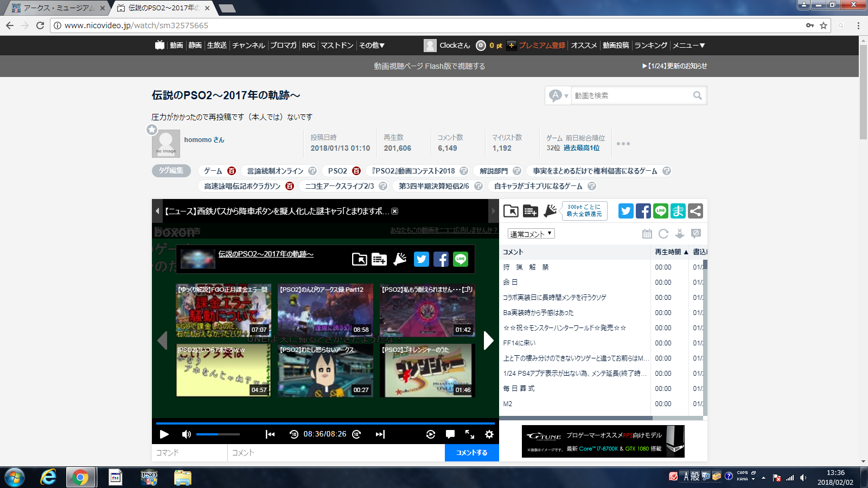Viewport: 868px width, 488px height.
Task: Play the video
Action: pos(164,434)
